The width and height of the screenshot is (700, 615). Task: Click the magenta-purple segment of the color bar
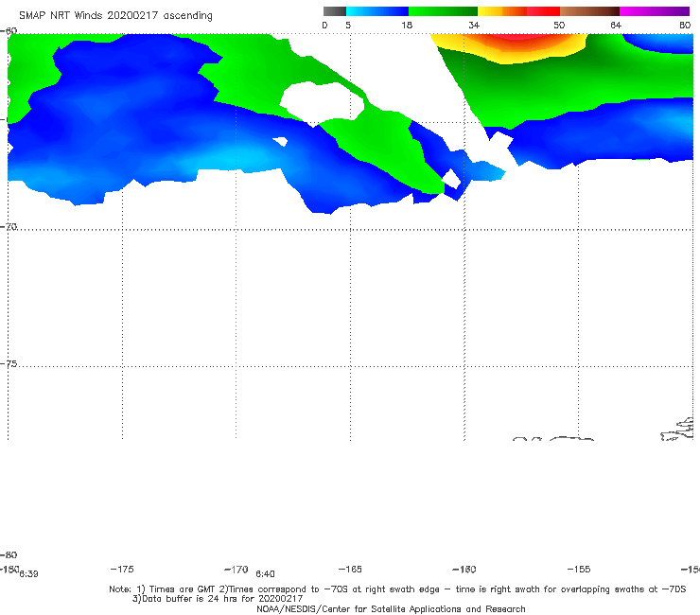click(x=655, y=11)
